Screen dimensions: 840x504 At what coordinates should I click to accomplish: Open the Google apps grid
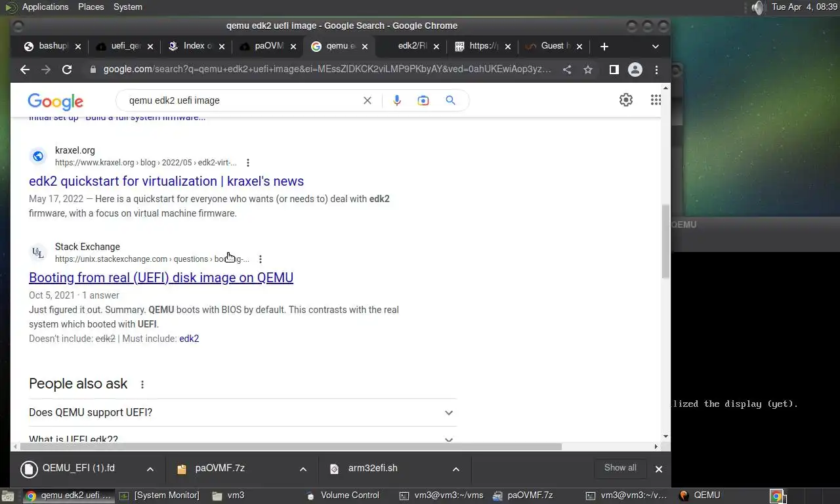(x=656, y=100)
